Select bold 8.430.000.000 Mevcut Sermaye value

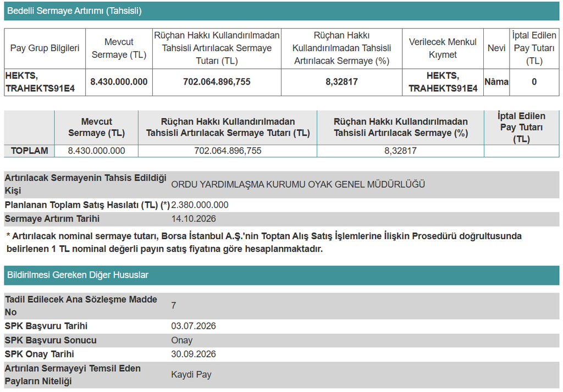pyautogui.click(x=119, y=82)
